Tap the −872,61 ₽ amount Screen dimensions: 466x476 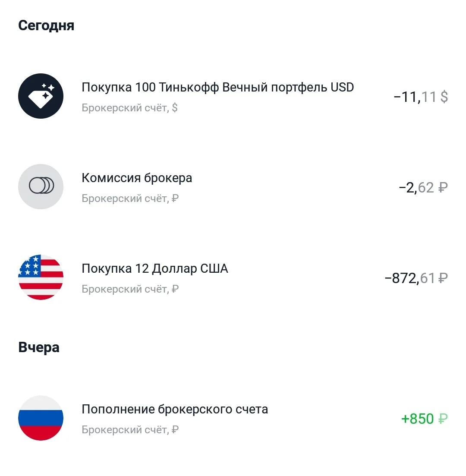[x=416, y=278]
